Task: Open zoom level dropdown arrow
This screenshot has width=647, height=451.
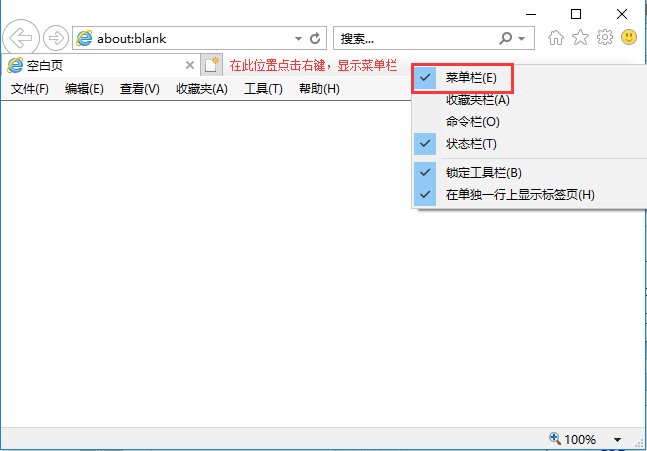Action: (x=617, y=440)
